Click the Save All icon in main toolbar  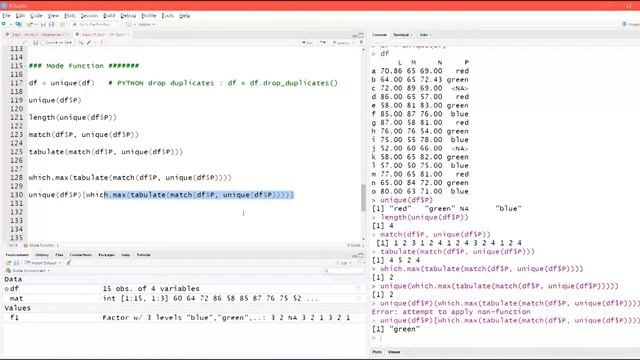click(51, 24)
